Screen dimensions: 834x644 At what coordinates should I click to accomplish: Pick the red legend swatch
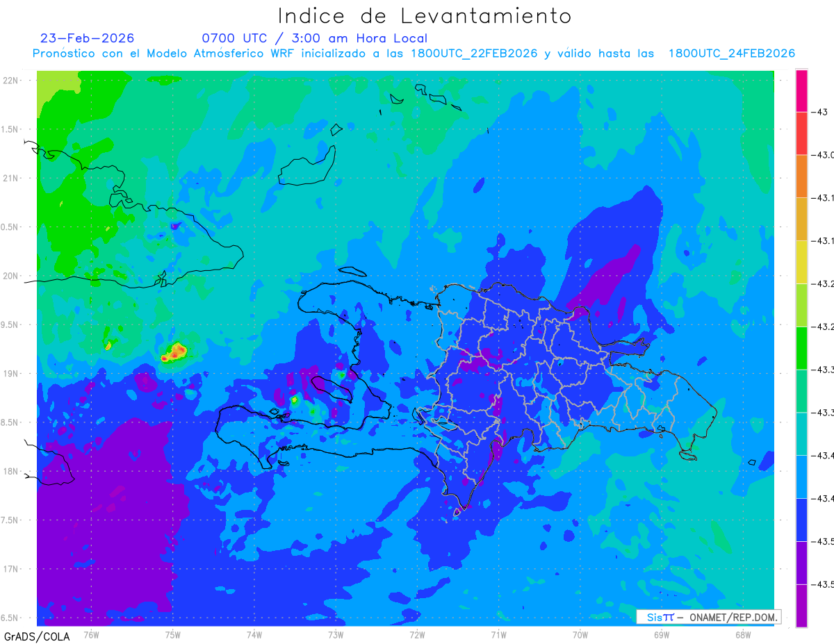pos(801,133)
